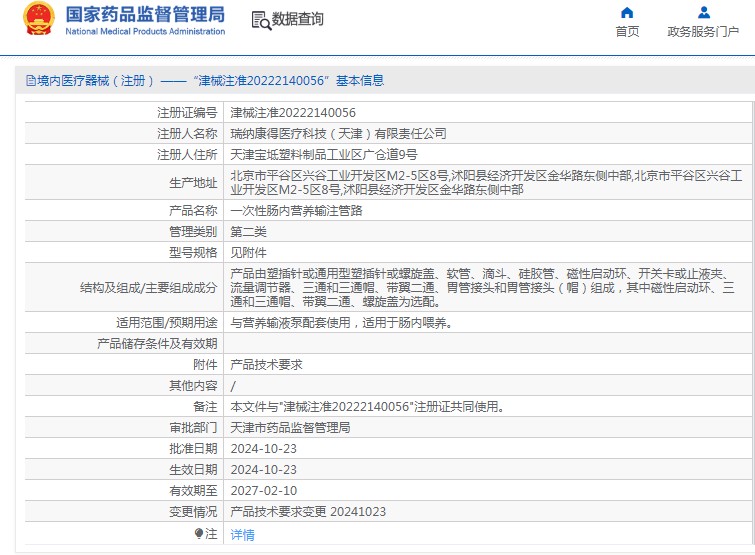Click the 政务服务门户 text label

coord(703,31)
